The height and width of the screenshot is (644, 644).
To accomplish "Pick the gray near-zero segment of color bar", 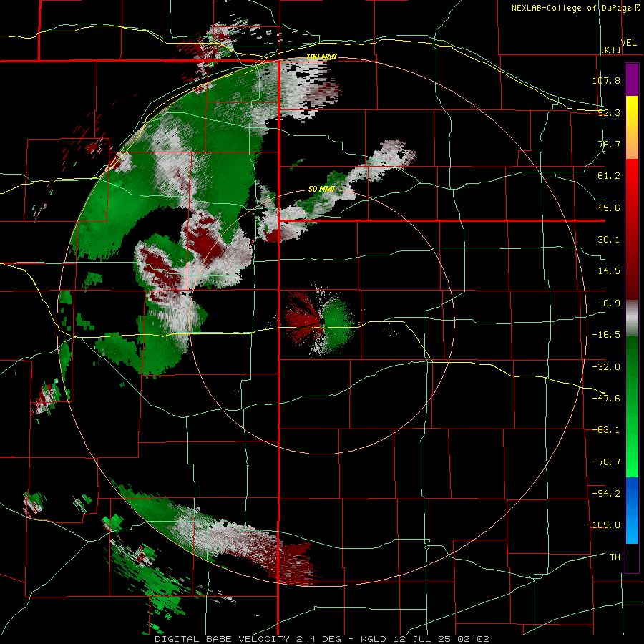I will point(632,318).
